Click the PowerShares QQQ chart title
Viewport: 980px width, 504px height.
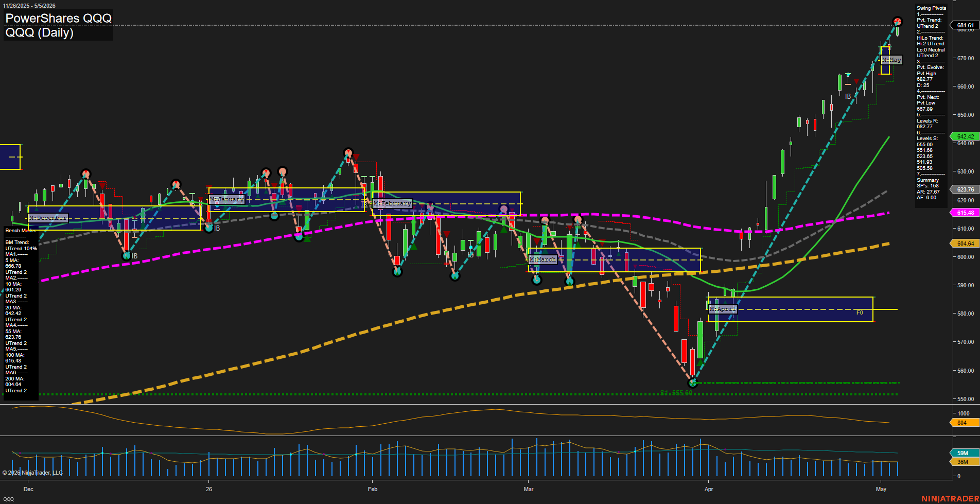58,18
